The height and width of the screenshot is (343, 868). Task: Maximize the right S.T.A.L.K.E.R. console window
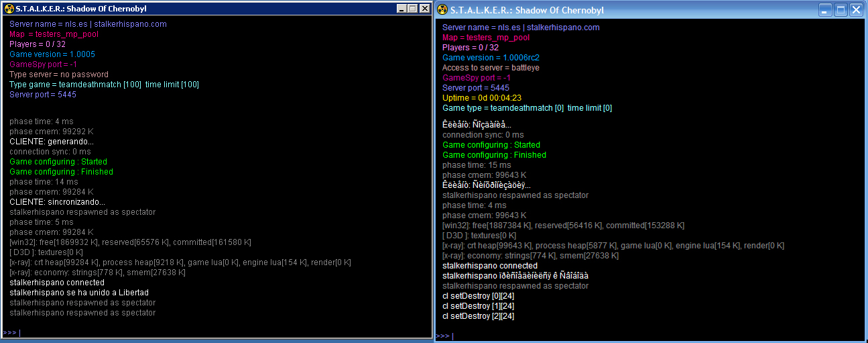[x=841, y=10]
